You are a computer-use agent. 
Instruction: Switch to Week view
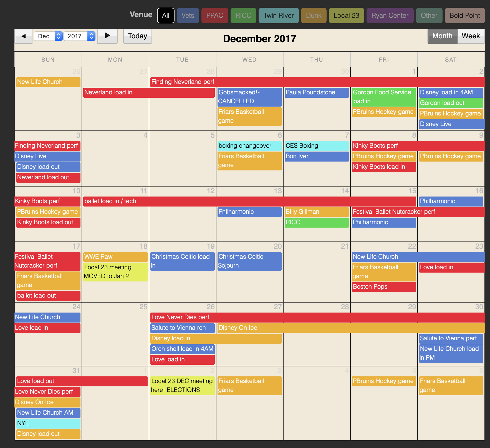(471, 36)
